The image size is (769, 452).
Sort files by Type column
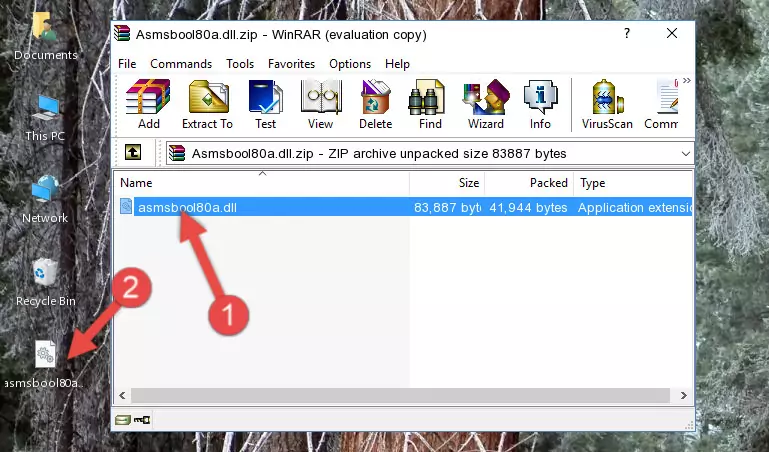click(633, 183)
